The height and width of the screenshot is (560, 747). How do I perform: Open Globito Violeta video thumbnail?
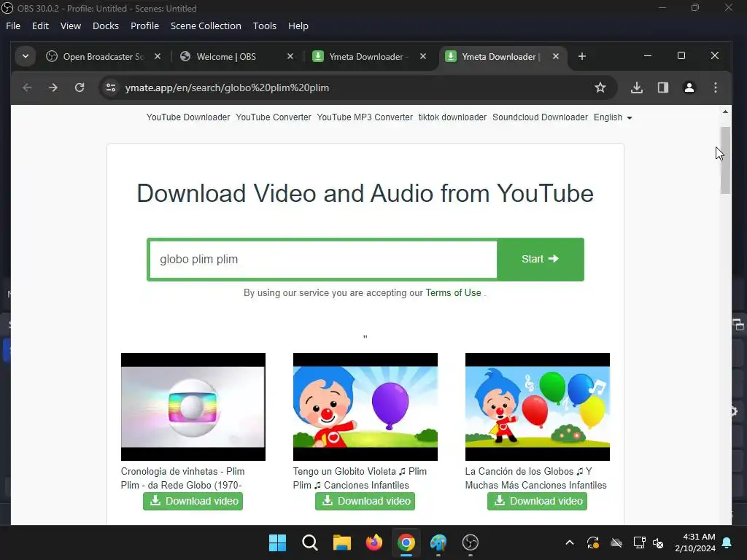click(365, 407)
